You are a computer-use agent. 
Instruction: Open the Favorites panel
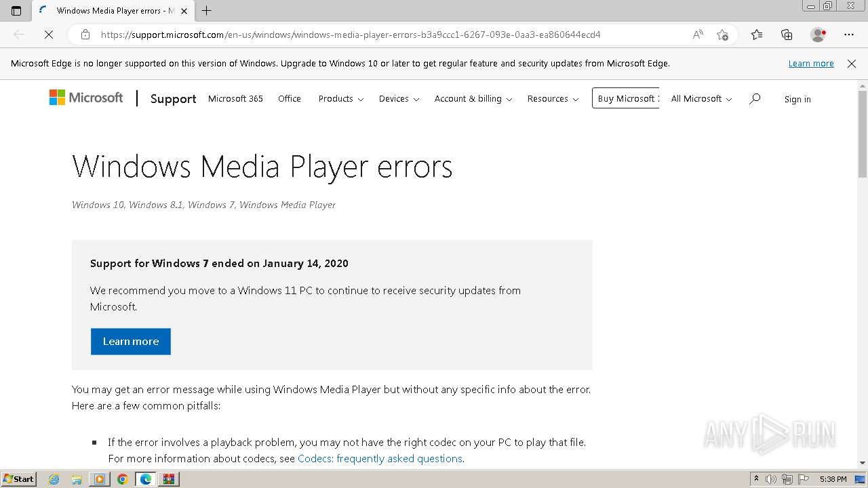point(757,35)
